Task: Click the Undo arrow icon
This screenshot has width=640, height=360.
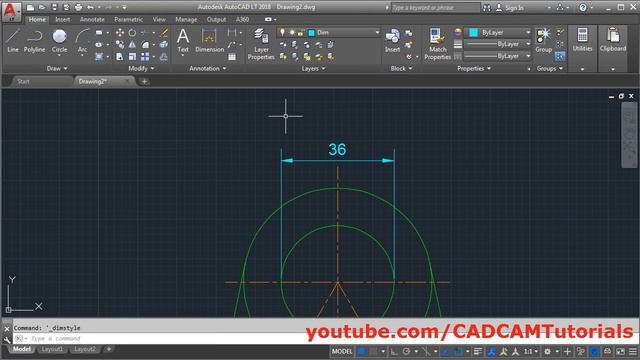Action: [90, 7]
